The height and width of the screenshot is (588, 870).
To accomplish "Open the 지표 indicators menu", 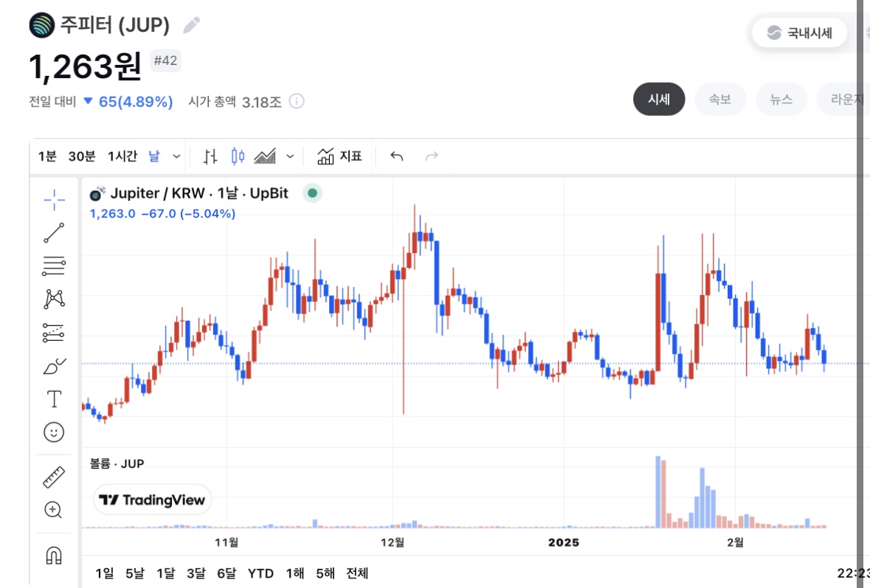I will click(339, 156).
